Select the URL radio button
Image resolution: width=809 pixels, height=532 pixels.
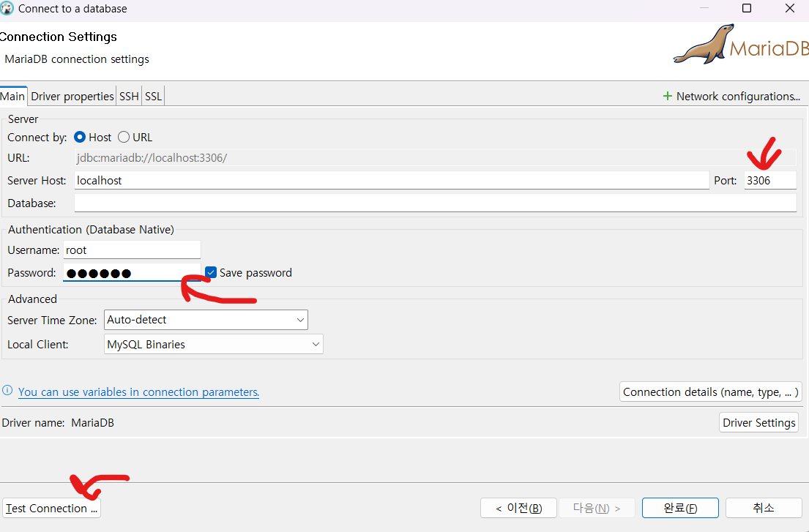coord(123,137)
